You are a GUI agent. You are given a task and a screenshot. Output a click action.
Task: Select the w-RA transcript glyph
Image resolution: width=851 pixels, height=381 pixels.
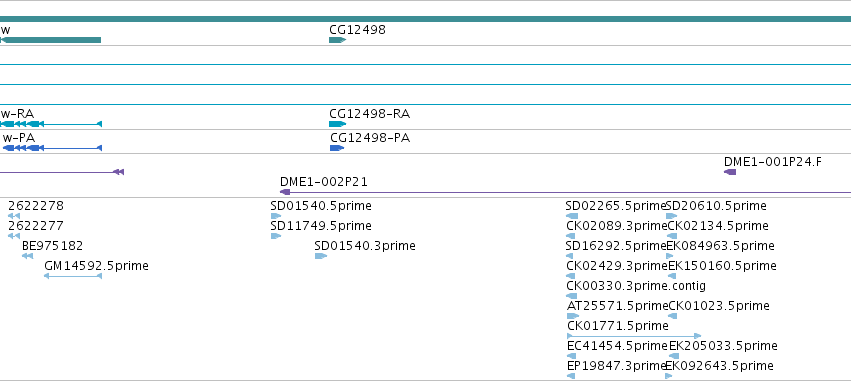pyautogui.click(x=51, y=124)
